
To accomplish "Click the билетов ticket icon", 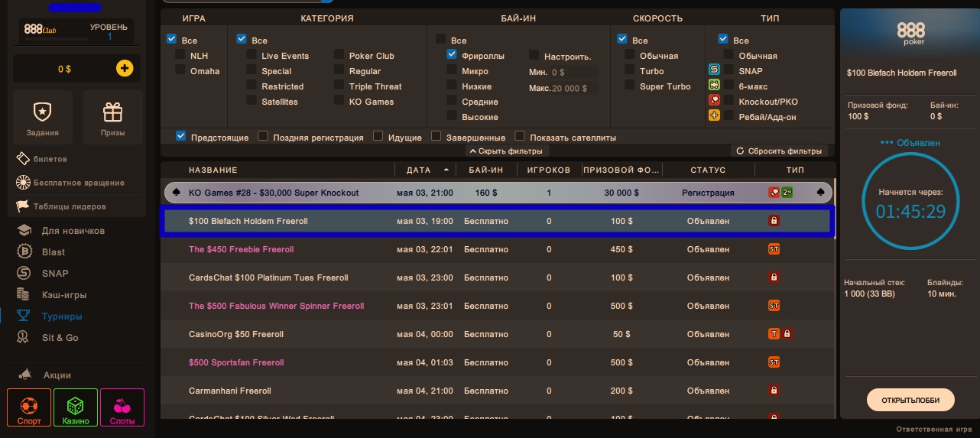I will pyautogui.click(x=23, y=158).
